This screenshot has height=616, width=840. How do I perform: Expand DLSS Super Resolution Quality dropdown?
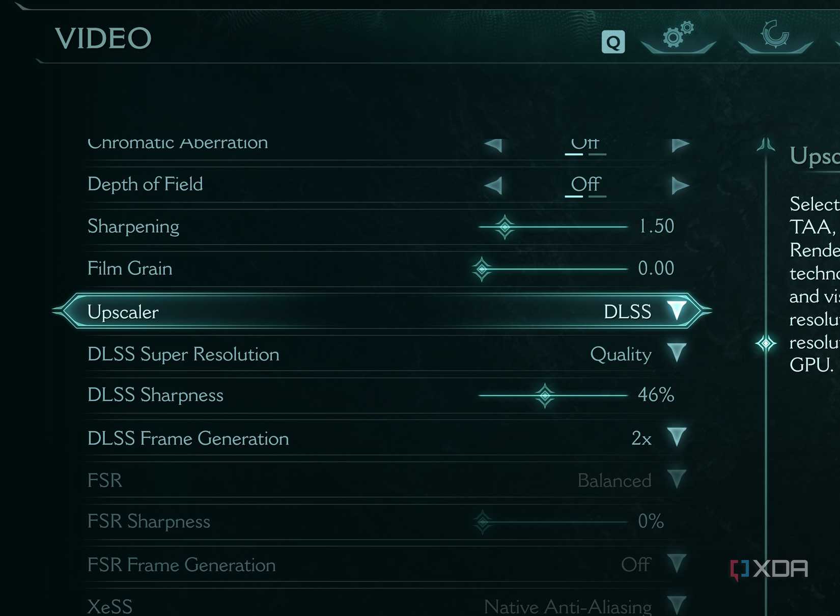pyautogui.click(x=677, y=353)
